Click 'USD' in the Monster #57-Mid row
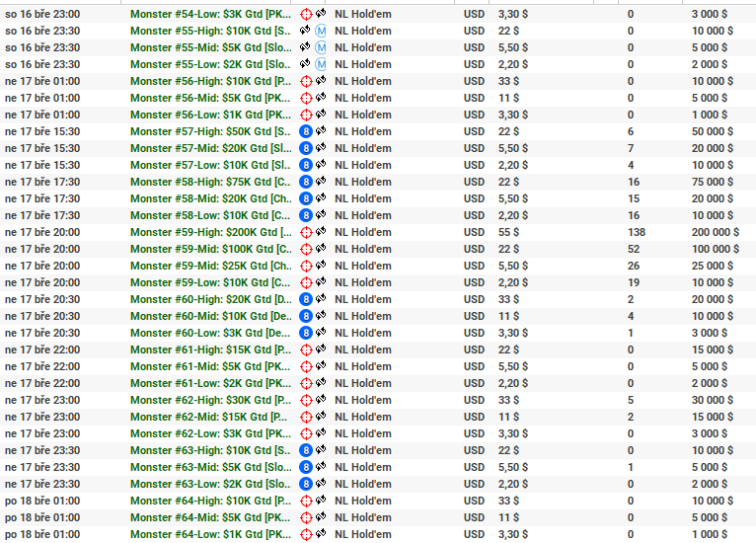The width and height of the screenshot is (756, 543). pos(474,148)
